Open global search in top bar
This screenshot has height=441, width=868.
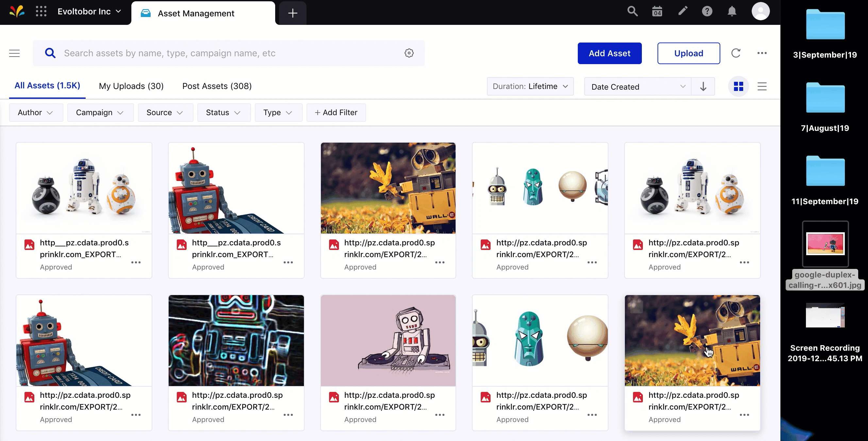click(632, 11)
